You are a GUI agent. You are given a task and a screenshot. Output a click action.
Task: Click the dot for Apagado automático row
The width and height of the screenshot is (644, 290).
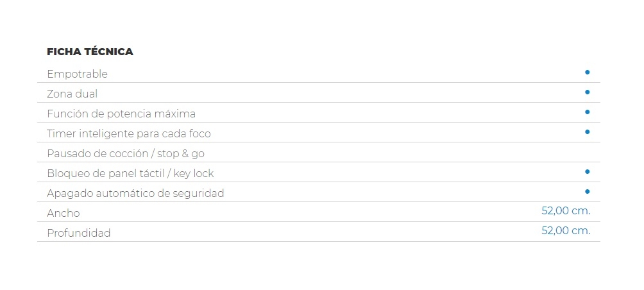pos(588,191)
